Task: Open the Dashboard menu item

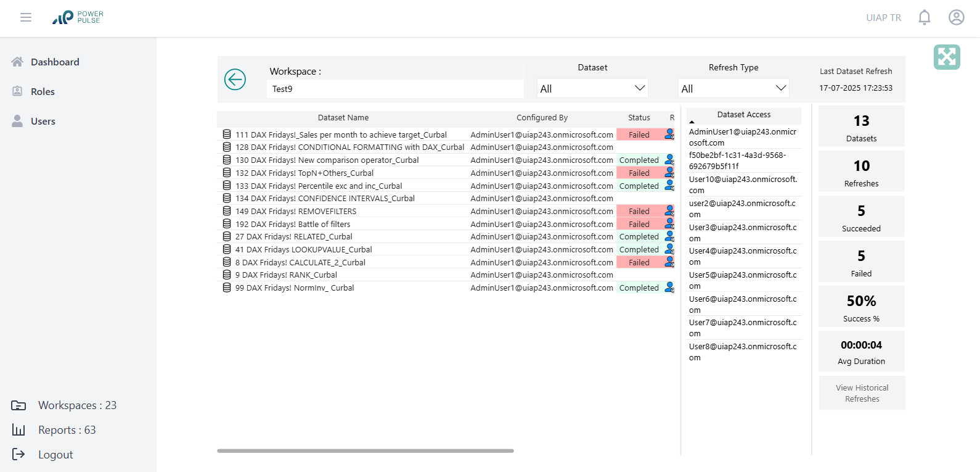Action: (x=55, y=62)
